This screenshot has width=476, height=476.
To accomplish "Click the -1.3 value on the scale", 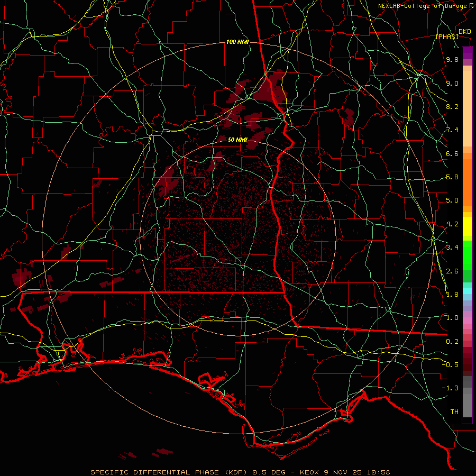I will click(x=450, y=388).
